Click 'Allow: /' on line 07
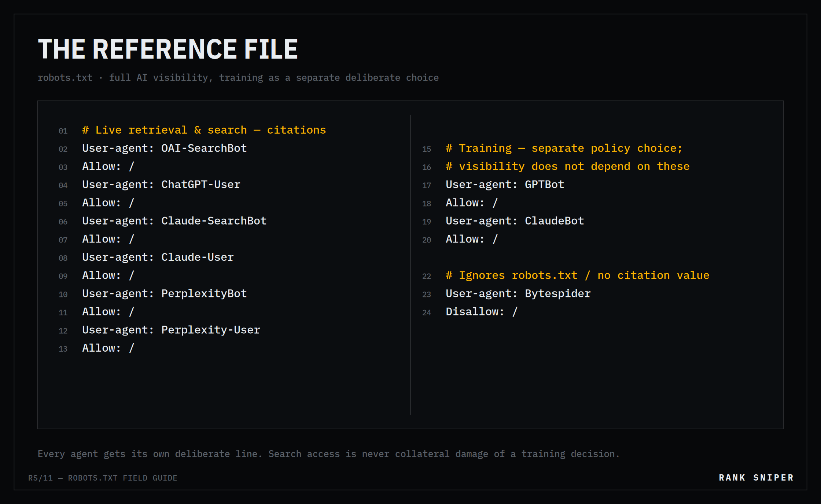The width and height of the screenshot is (821, 504). click(108, 239)
